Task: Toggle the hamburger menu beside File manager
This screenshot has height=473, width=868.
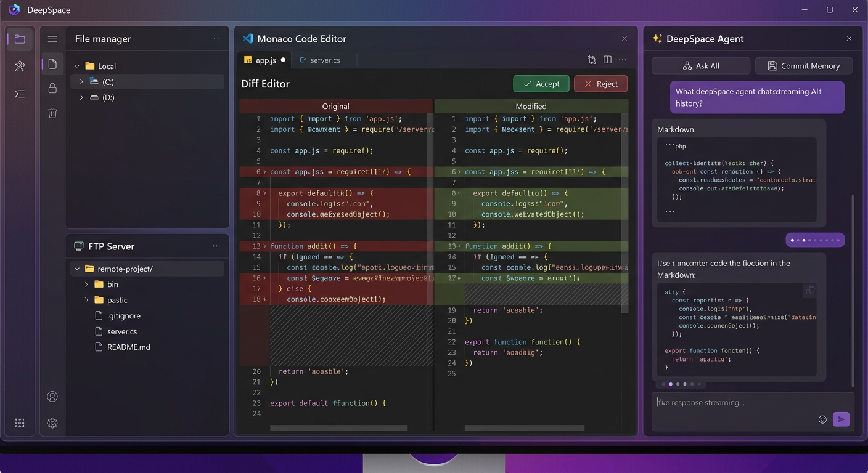Action: click(52, 39)
